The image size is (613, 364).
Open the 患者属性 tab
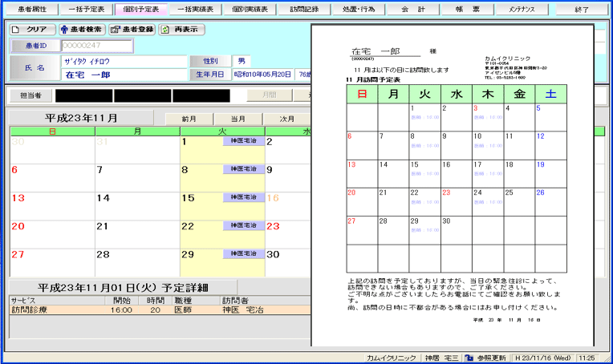pos(31,10)
